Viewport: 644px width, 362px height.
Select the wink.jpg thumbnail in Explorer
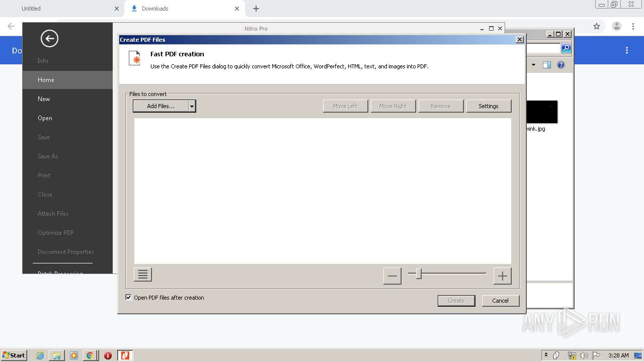(542, 112)
